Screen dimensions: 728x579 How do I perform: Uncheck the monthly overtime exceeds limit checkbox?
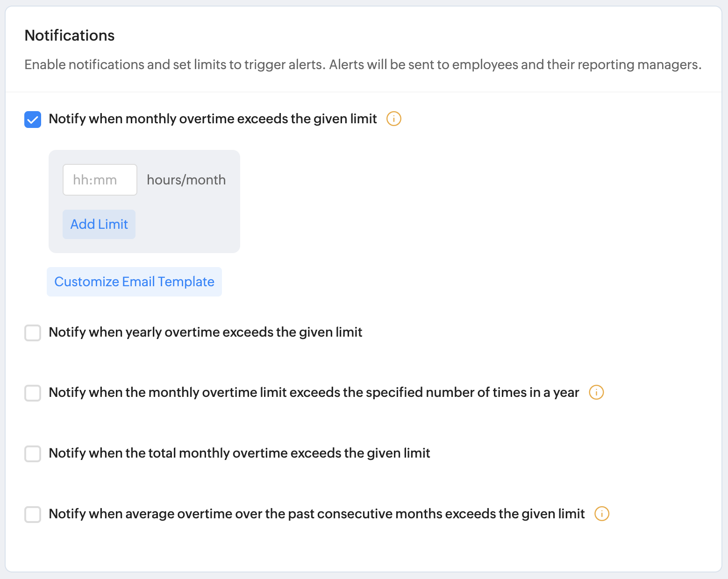point(33,120)
